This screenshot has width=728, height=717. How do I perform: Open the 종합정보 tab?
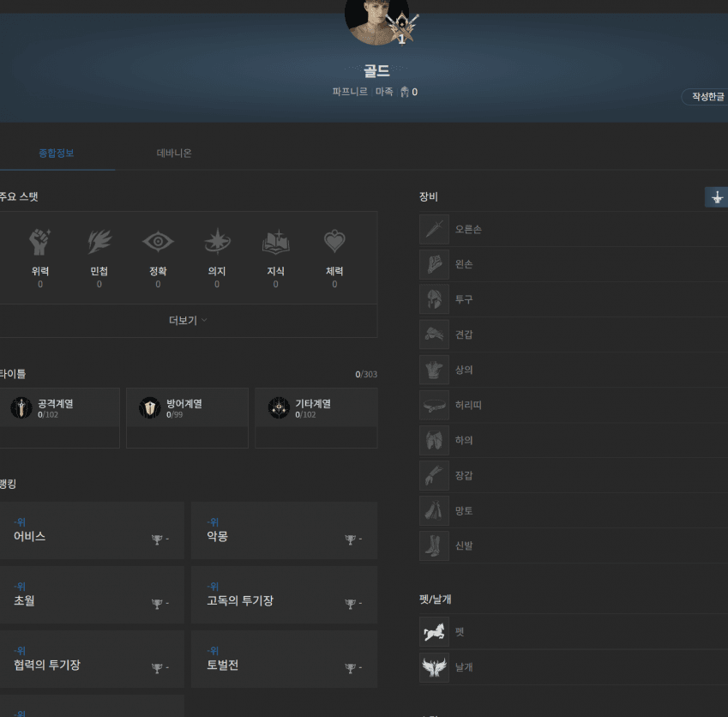click(57, 154)
